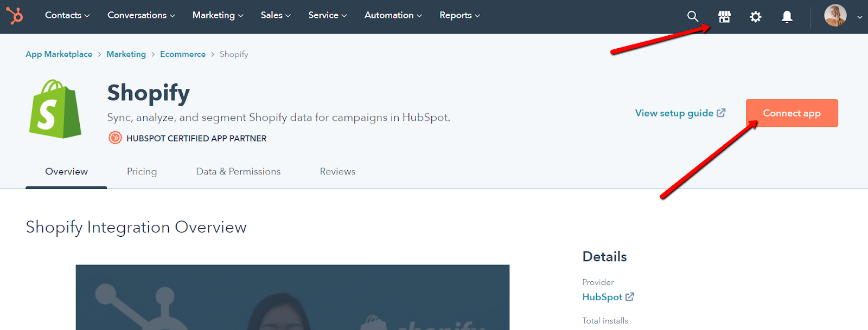Screen dimensions: 868x330
Task: Switch to the Data & Permissions tab
Action: 238,172
